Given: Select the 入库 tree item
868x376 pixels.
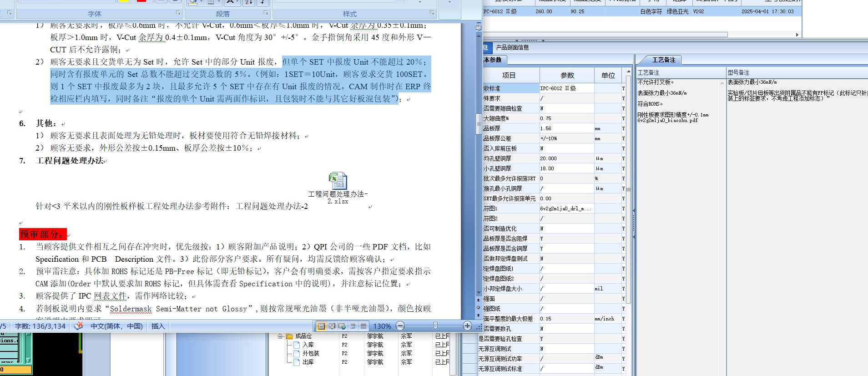Looking at the screenshot, I should click(x=308, y=345).
